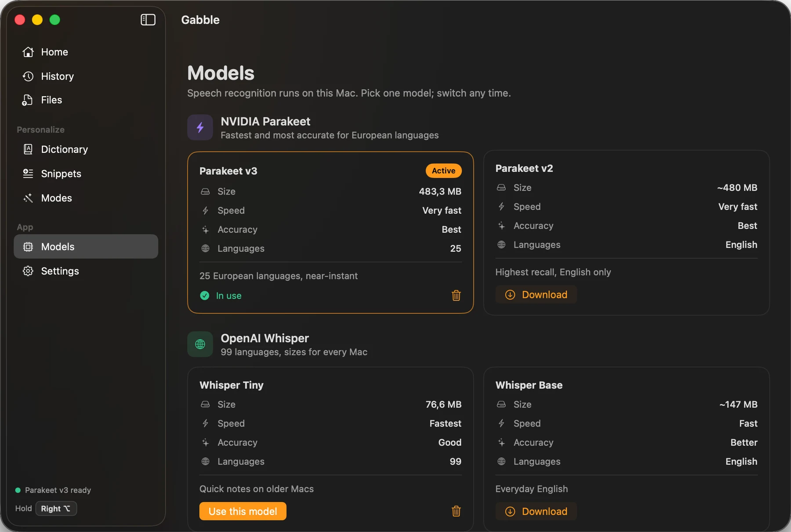Click the ~147 MB size value
This screenshot has width=791, height=532.
point(738,405)
